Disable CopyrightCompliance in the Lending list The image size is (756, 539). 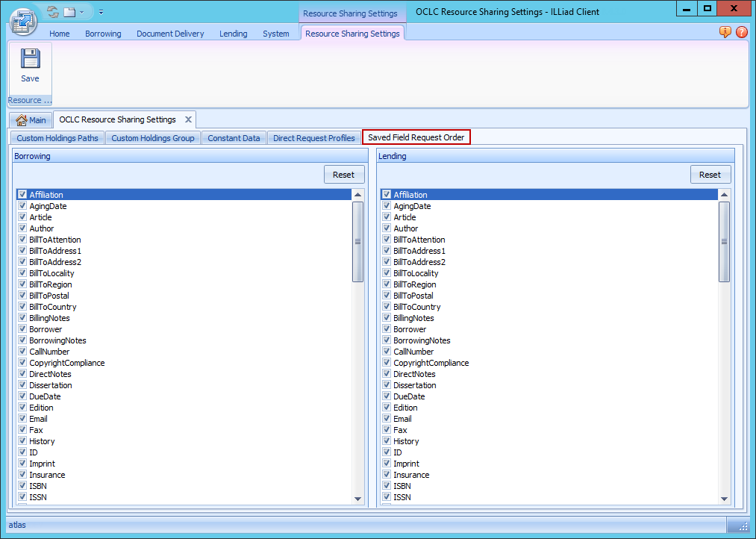(x=386, y=362)
